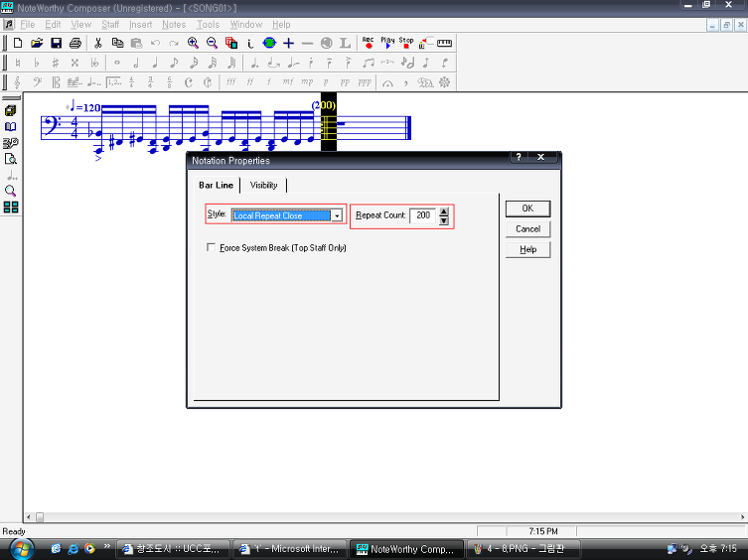Click the Rec record button
The height and width of the screenshot is (560, 748).
368,43
